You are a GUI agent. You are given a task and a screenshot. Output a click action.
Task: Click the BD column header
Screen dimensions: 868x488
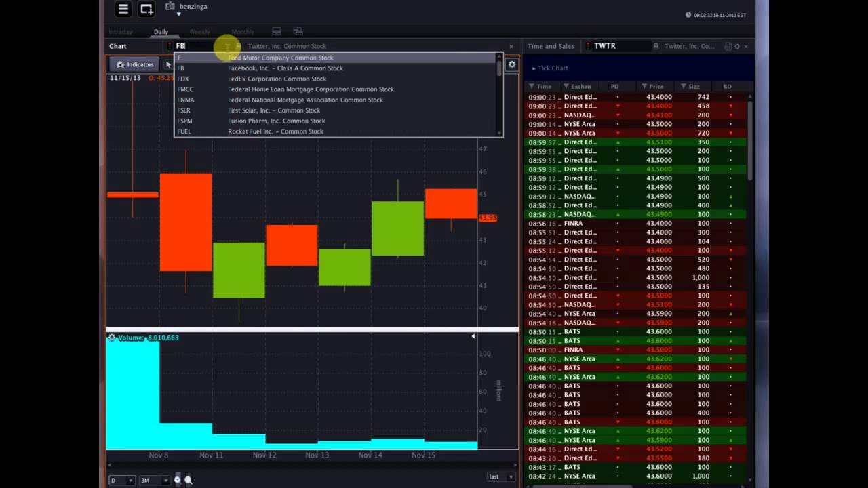click(728, 87)
